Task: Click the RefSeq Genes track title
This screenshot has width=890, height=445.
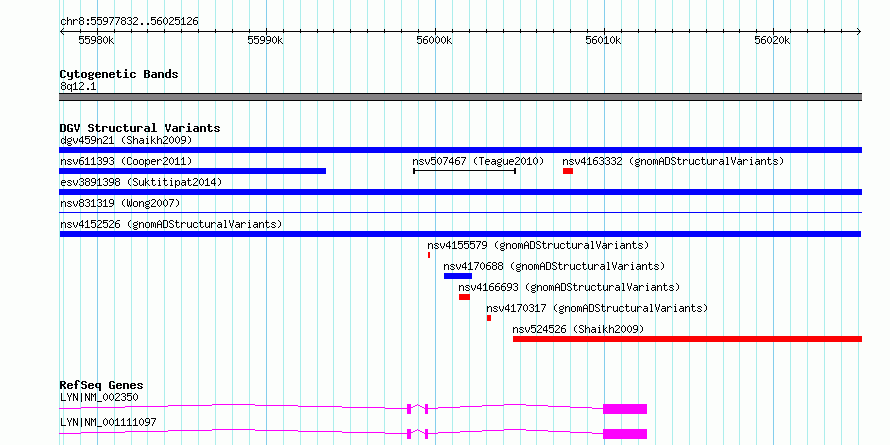Action: (x=102, y=386)
